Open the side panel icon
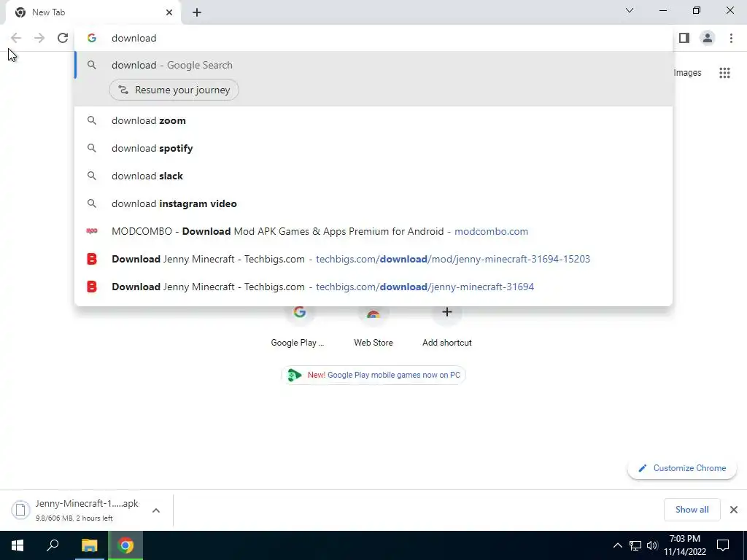Screen dimensions: 747x560 tap(684, 38)
